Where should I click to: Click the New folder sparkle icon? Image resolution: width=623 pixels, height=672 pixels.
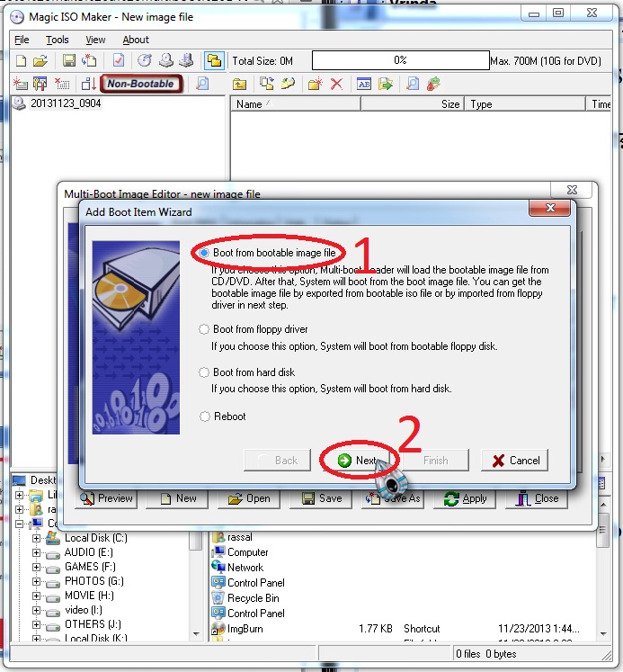point(316,84)
